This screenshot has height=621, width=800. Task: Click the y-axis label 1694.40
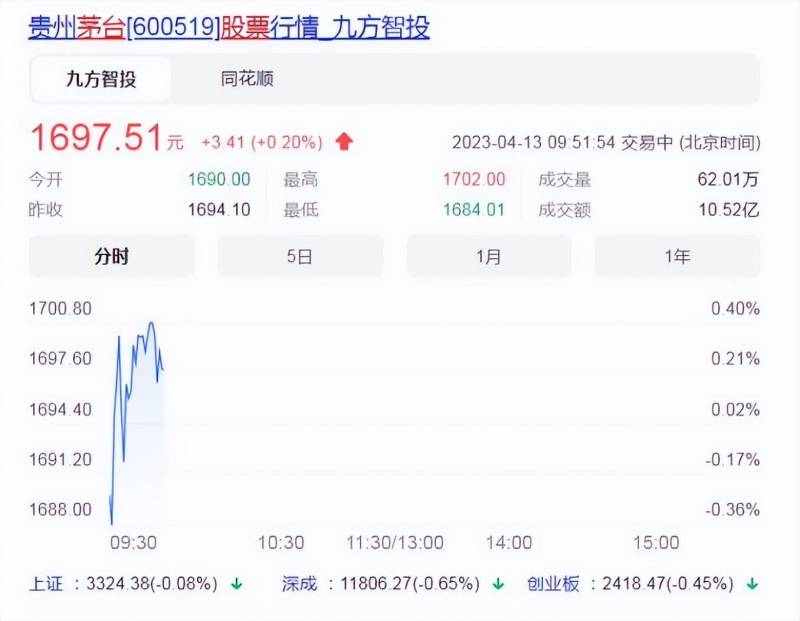click(60, 409)
